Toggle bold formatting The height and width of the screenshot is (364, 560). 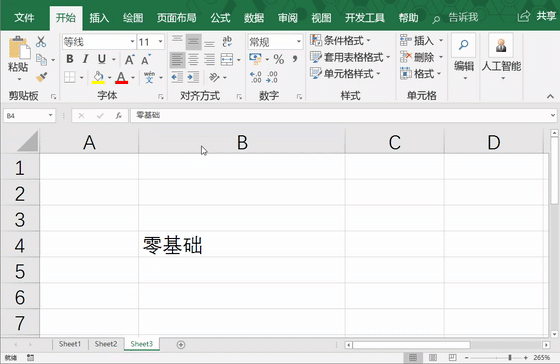tap(70, 59)
